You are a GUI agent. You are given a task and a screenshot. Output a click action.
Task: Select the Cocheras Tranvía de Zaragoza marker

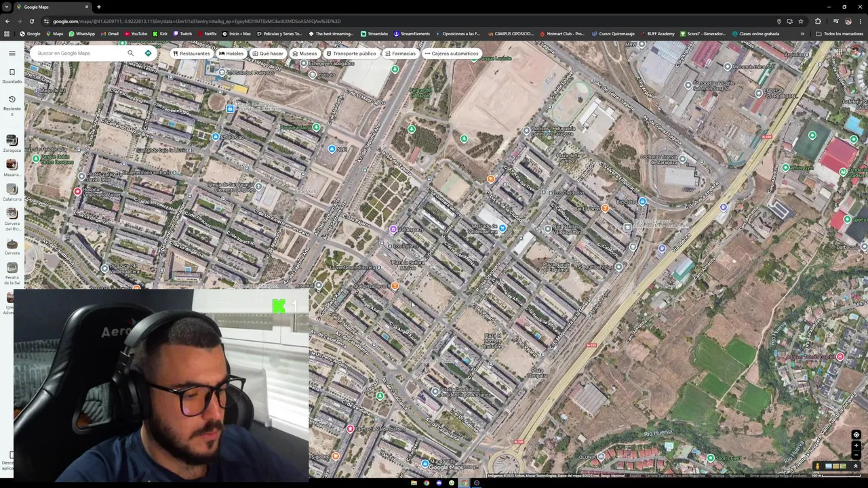tap(682, 159)
